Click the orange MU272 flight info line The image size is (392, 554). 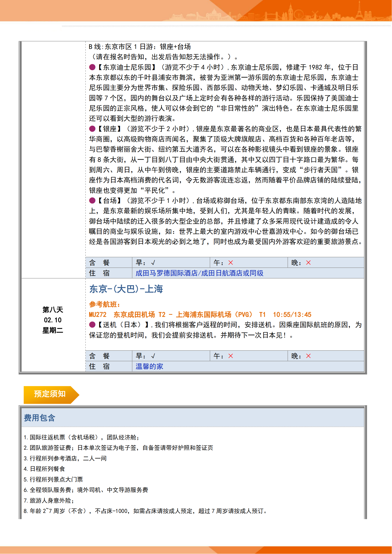tap(200, 315)
